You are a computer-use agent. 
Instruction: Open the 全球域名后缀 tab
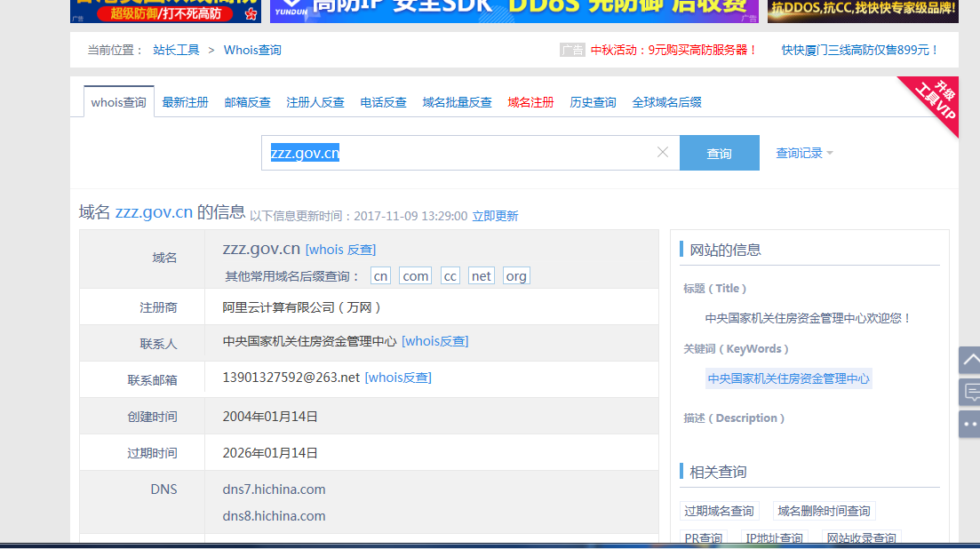(x=666, y=102)
